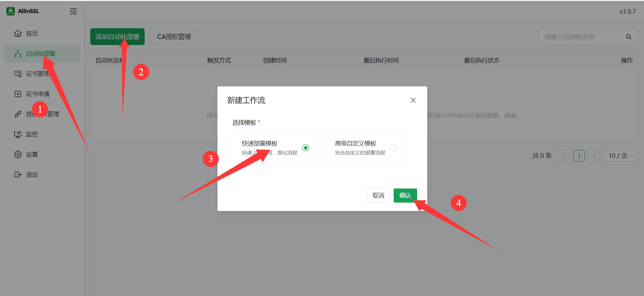The height and width of the screenshot is (296, 644).
Task: Click the AllinSSL logo icon
Action: (10, 11)
